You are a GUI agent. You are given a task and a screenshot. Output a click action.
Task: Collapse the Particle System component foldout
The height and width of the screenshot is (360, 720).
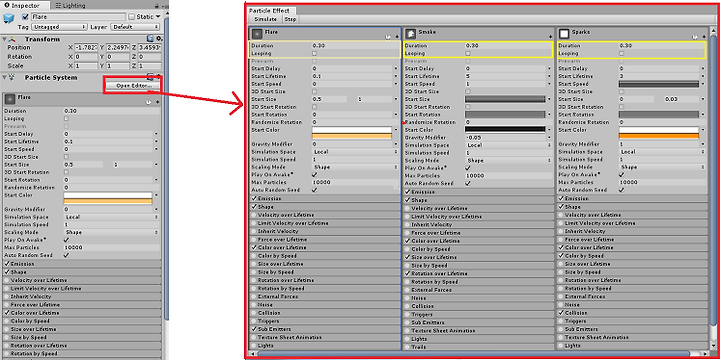click(4, 78)
